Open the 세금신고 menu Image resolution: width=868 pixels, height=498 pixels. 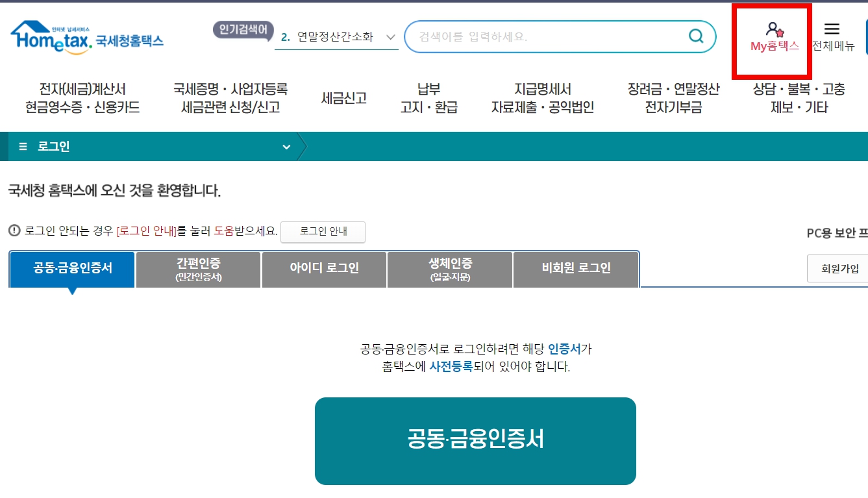[344, 97]
